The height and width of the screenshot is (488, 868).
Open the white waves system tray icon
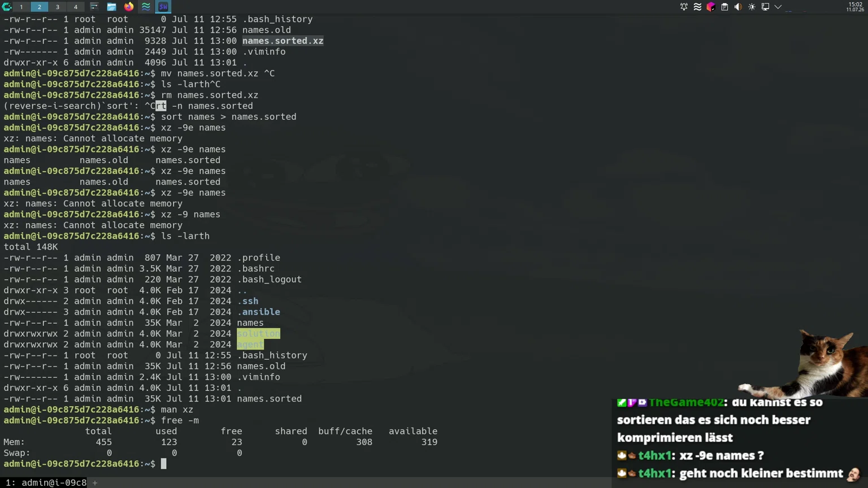697,7
